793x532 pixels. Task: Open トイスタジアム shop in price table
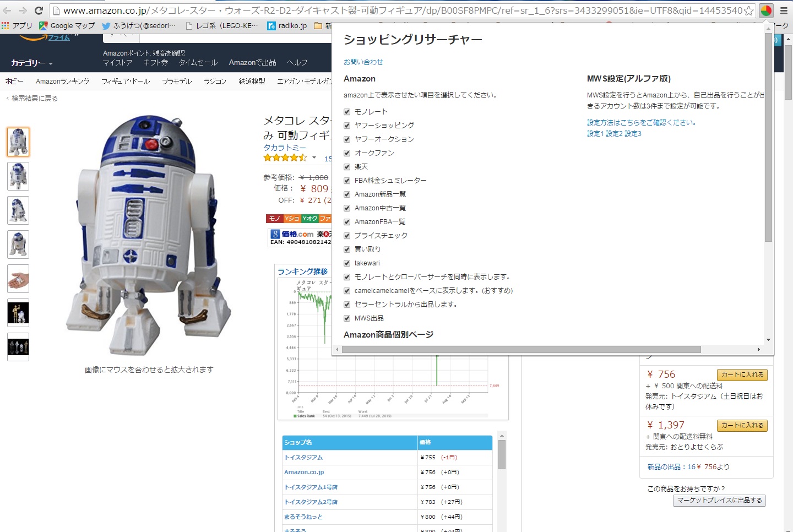point(303,457)
